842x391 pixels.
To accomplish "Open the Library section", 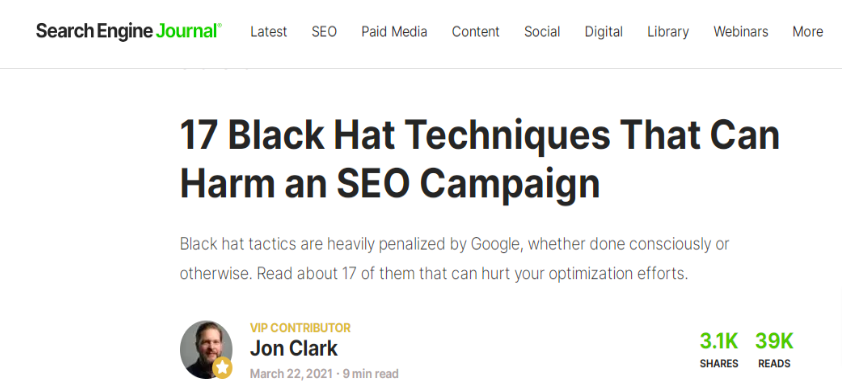I will point(668,32).
